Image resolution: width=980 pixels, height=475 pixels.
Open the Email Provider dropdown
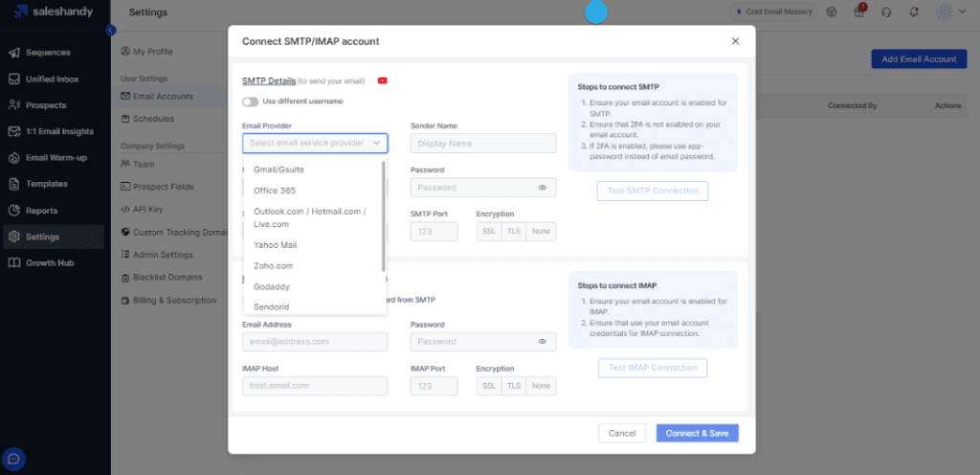click(x=315, y=143)
